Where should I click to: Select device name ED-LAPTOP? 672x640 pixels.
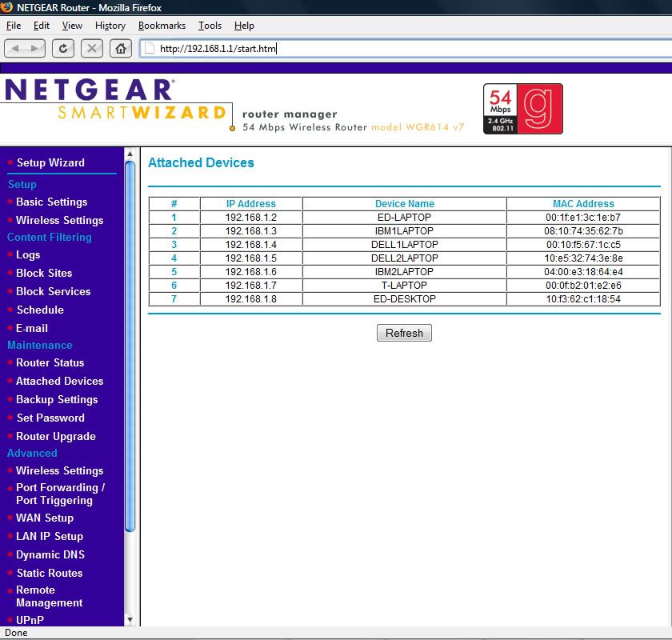(x=404, y=218)
